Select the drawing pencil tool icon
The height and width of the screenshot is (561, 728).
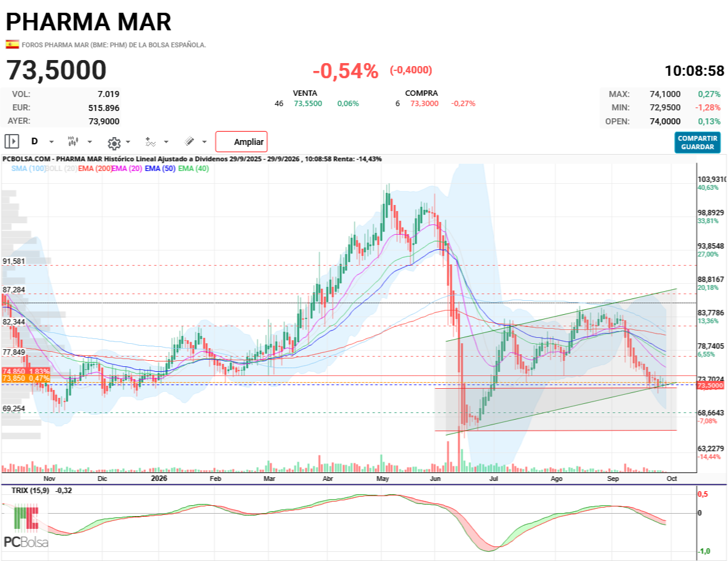point(189,141)
